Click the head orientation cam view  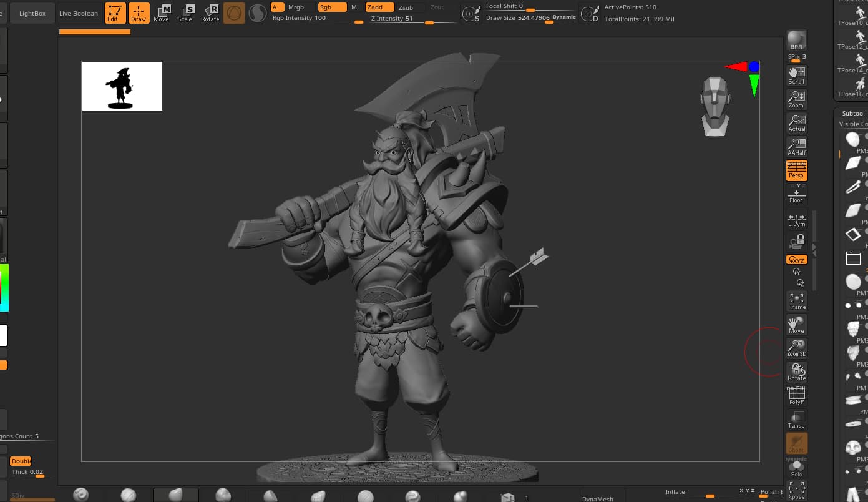point(714,106)
